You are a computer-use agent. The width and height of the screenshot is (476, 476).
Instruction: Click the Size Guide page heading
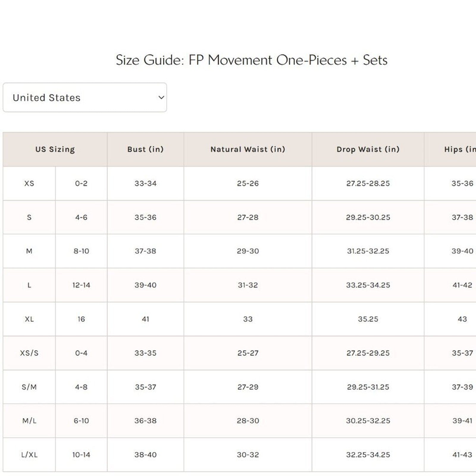point(251,60)
